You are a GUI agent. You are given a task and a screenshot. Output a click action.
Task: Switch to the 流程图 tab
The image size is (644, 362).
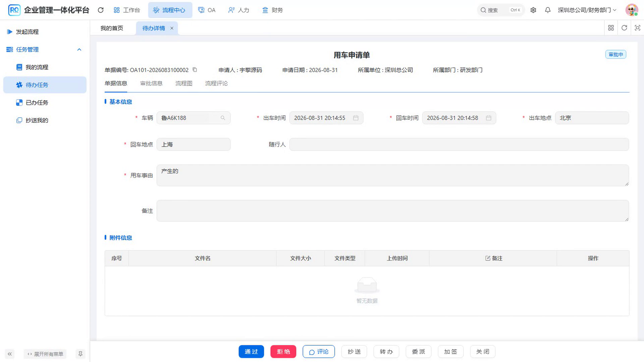[184, 83]
